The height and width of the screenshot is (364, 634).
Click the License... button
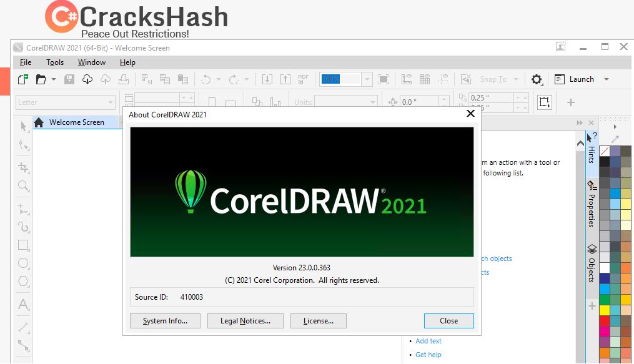pos(318,321)
